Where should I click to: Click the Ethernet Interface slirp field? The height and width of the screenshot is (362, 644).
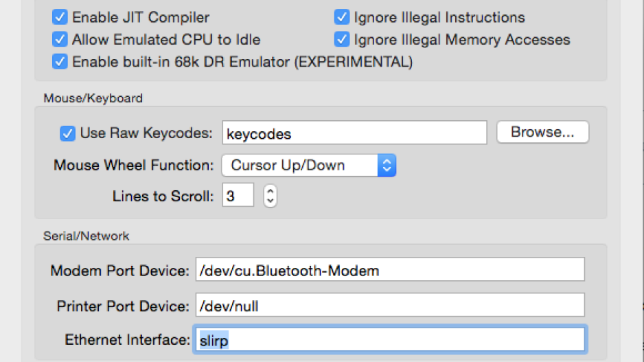click(390, 339)
